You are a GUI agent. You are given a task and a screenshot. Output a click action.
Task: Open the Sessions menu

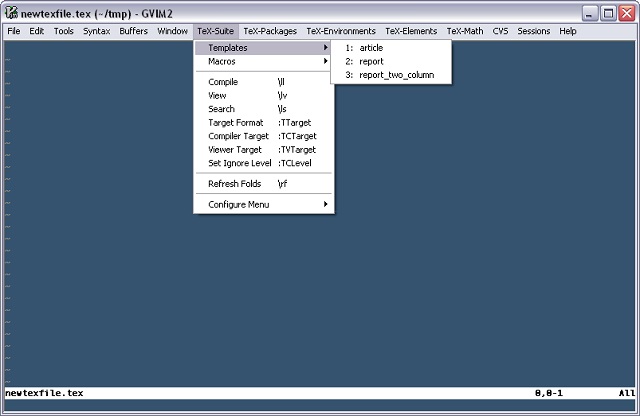pyautogui.click(x=533, y=31)
